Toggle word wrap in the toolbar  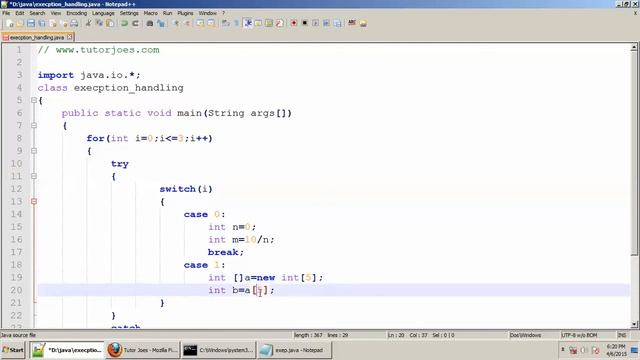[225, 23]
